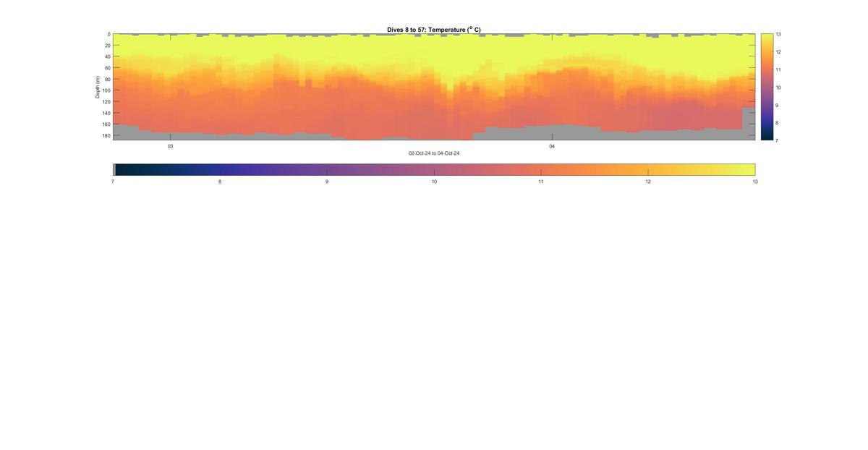Select the 'Depth (m)' y-axis label

pos(97,87)
